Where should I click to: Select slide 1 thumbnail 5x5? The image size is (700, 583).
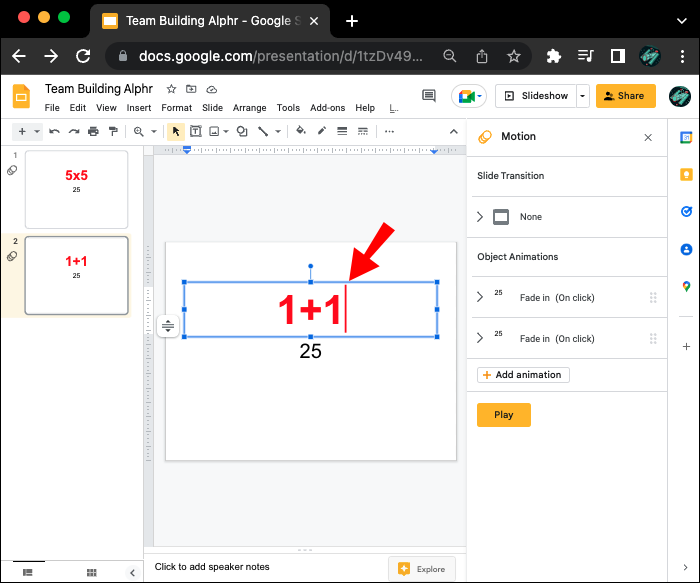tap(76, 190)
